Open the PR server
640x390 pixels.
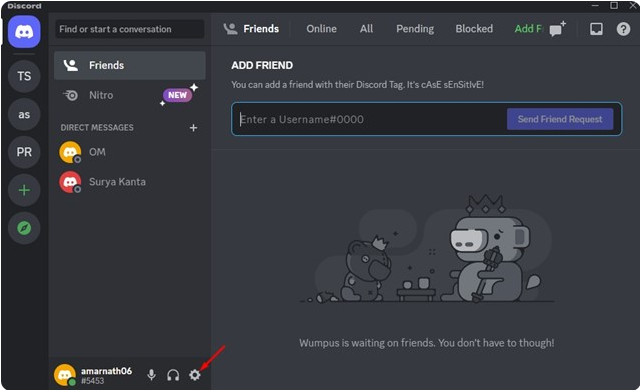point(24,152)
